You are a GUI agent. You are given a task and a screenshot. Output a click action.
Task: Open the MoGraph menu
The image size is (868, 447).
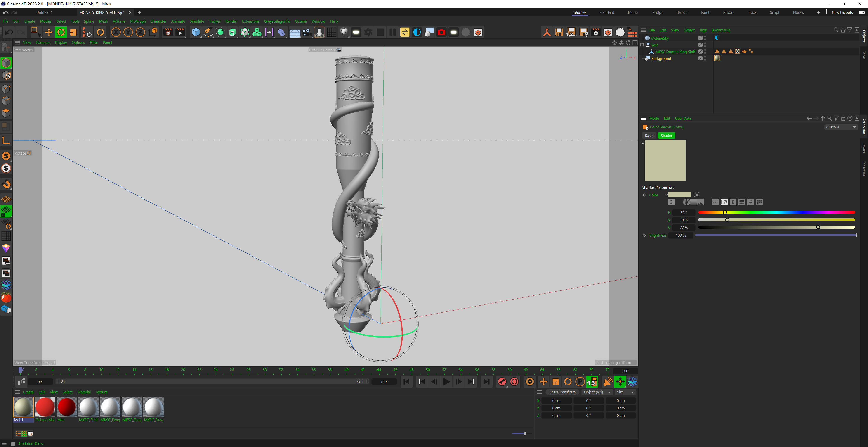click(138, 21)
